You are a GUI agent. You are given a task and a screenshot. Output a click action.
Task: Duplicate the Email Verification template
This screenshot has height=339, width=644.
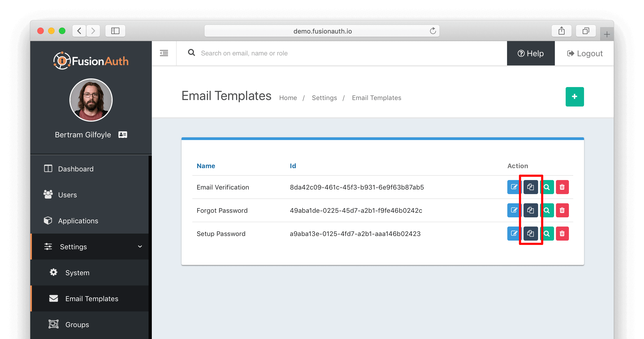coord(531,187)
